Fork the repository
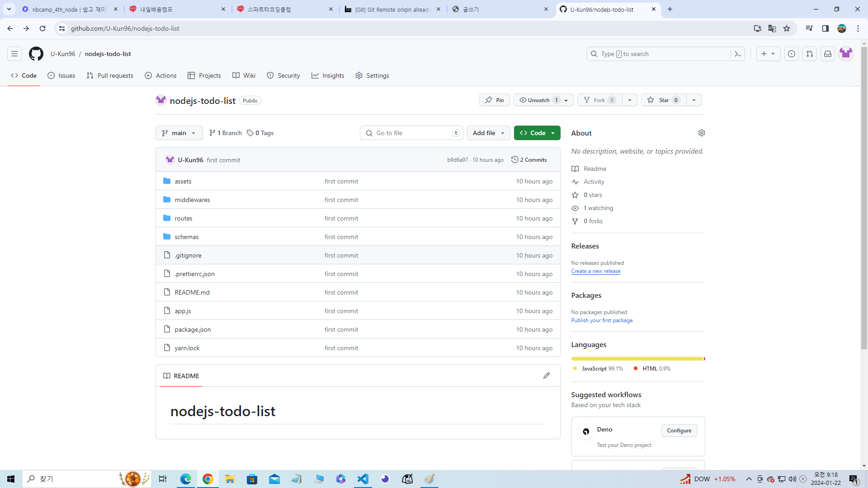The width and height of the screenshot is (868, 488). click(599, 100)
